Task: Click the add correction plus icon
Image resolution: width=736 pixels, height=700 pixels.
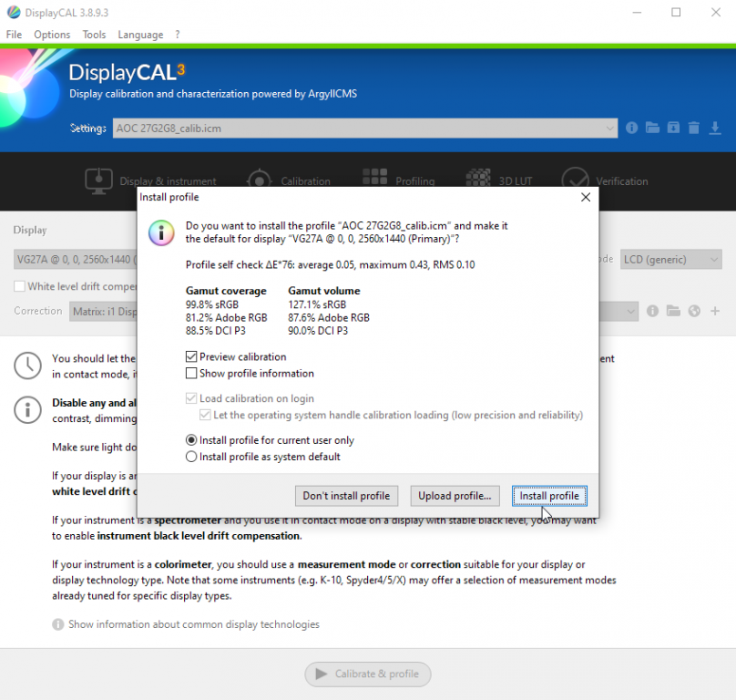Action: click(x=715, y=311)
